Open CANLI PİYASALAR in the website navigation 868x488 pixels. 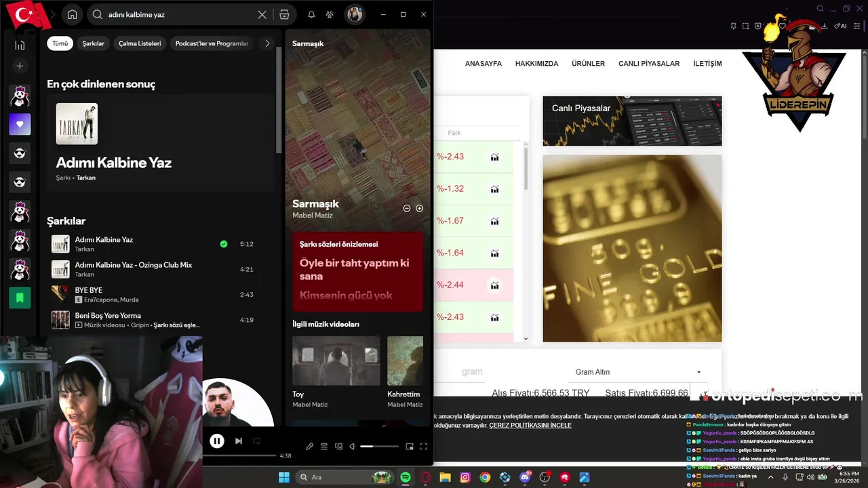(x=649, y=64)
